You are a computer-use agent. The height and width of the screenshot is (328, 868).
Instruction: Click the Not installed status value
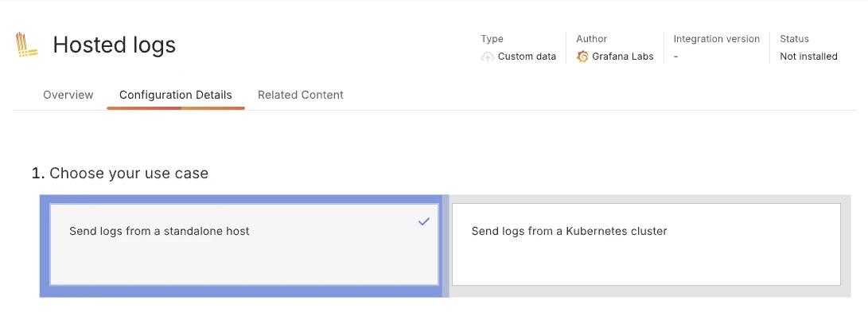(x=808, y=57)
